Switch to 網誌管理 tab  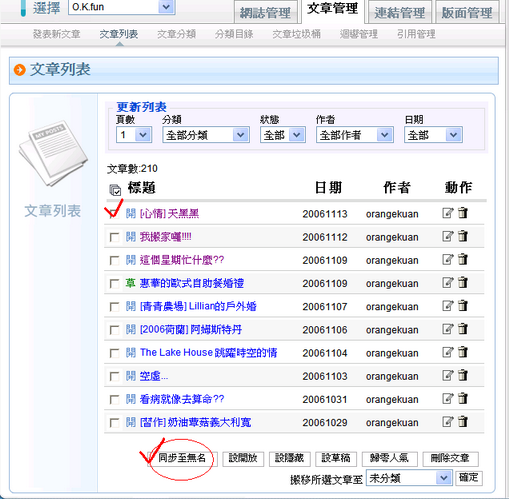click(x=265, y=13)
